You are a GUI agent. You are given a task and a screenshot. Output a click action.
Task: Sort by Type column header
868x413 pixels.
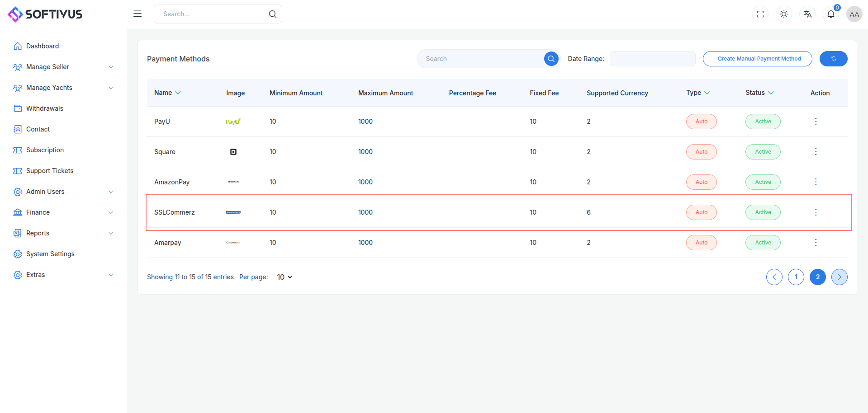tap(698, 93)
